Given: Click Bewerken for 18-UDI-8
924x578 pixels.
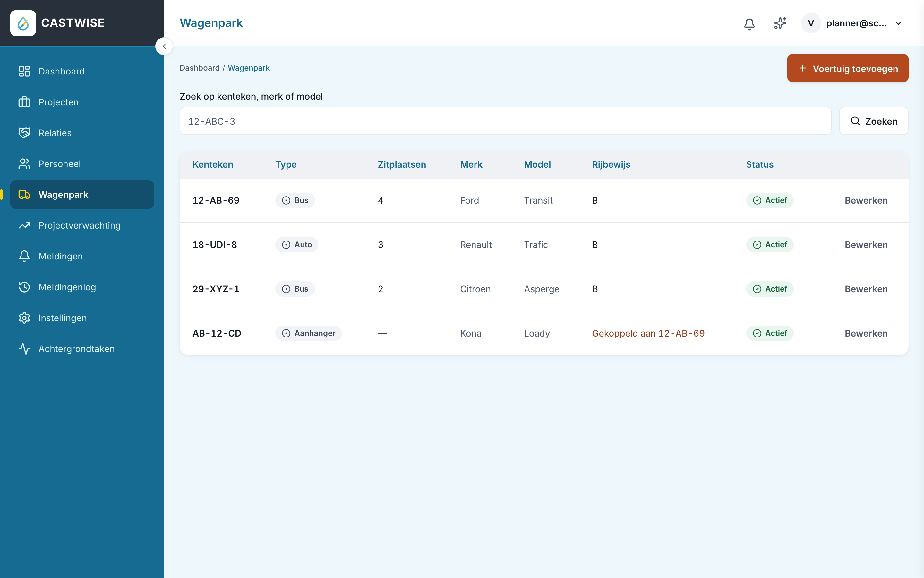Looking at the screenshot, I should [x=866, y=245].
